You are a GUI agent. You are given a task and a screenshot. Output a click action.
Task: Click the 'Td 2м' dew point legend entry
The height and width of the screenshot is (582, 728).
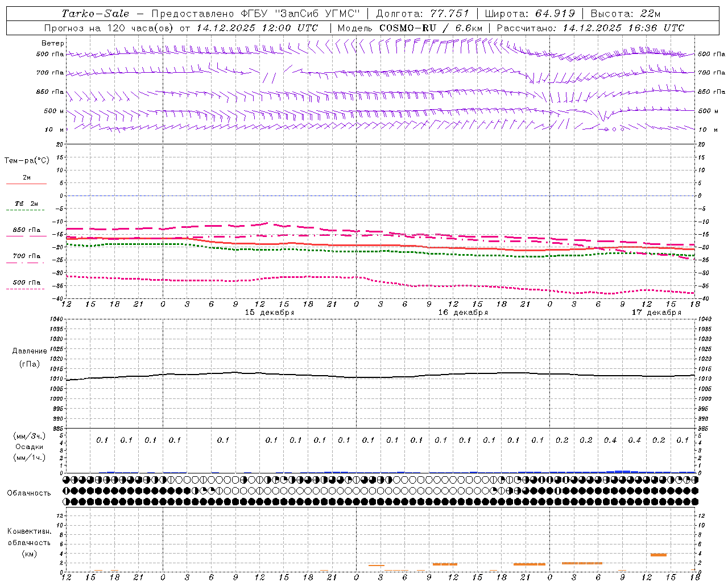(27, 203)
